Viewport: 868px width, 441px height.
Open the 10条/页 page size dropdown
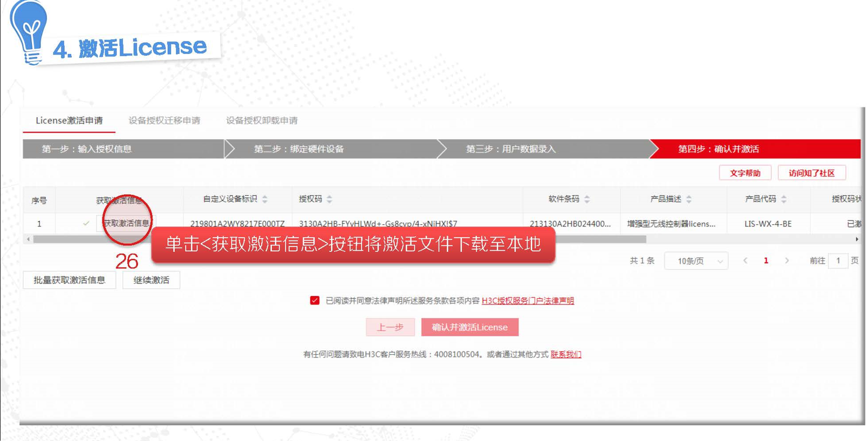click(696, 261)
